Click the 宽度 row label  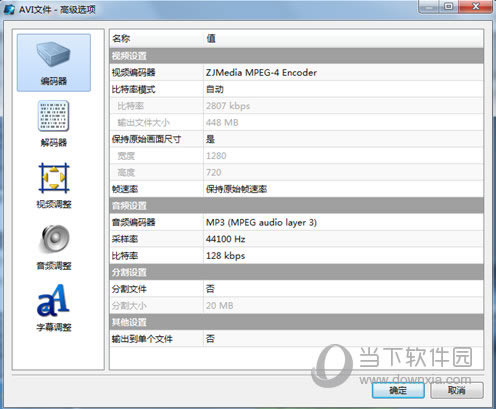126,156
